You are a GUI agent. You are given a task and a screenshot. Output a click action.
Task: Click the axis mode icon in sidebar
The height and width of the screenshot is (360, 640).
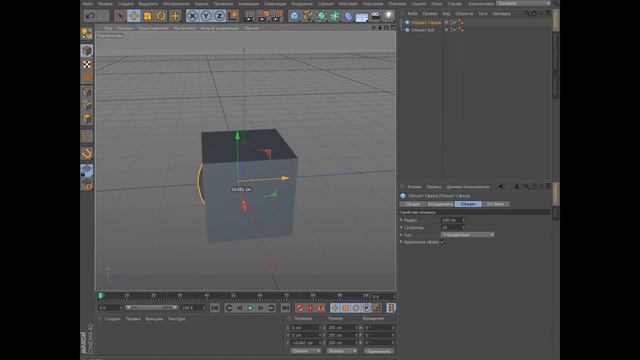coord(87,137)
